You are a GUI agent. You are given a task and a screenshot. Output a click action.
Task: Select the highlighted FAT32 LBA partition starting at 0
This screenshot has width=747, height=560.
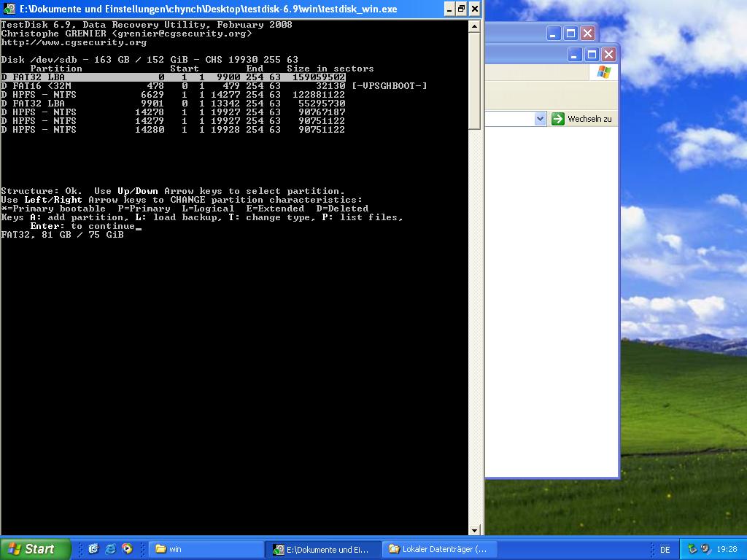tap(173, 77)
